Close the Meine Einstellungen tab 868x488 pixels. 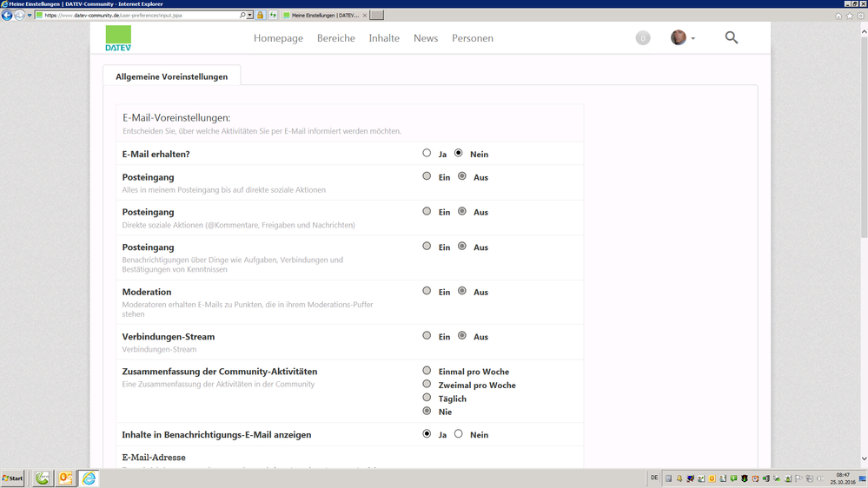tap(364, 15)
